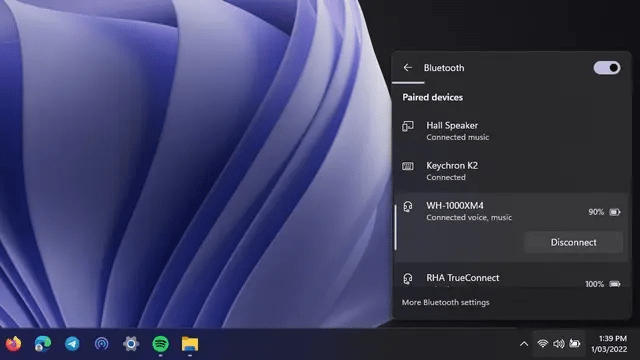Image resolution: width=640 pixels, height=360 pixels.
Task: Open File Explorer from the taskbar
Action: [190, 344]
